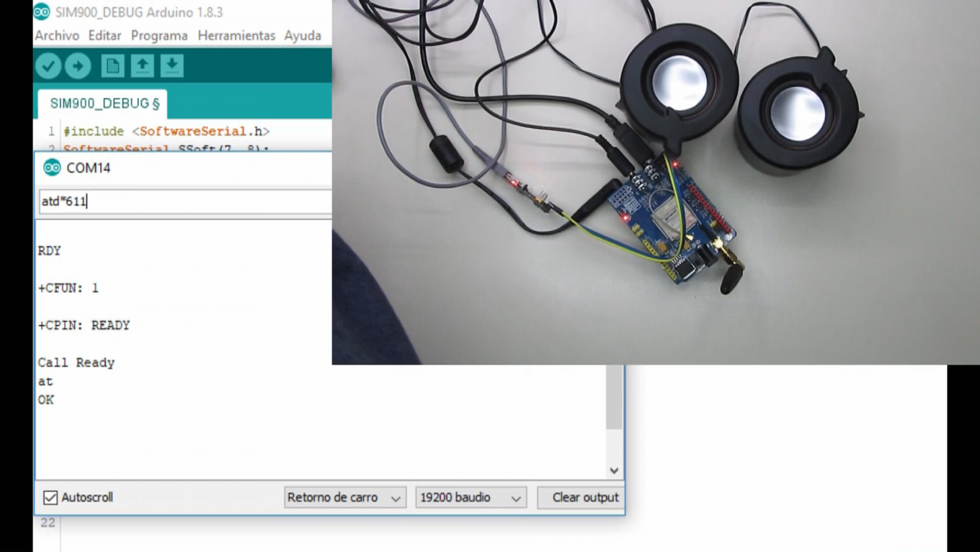Click the Arduino logo in main title bar
Viewport: 980px width, 552px height.
42,12
